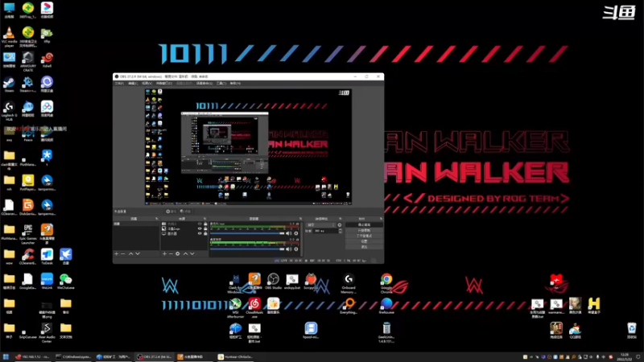Viewport: 644px width, 362px height.
Task: Toggle lock on the display capture source
Action: pos(205,233)
